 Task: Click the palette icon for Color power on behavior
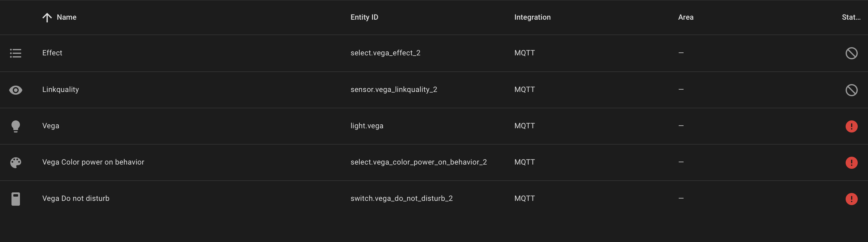click(15, 162)
